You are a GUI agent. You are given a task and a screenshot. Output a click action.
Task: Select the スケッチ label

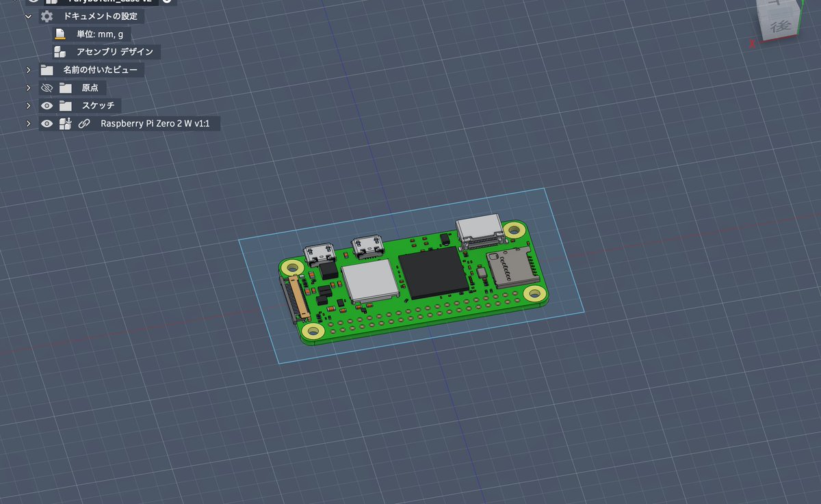pos(98,105)
